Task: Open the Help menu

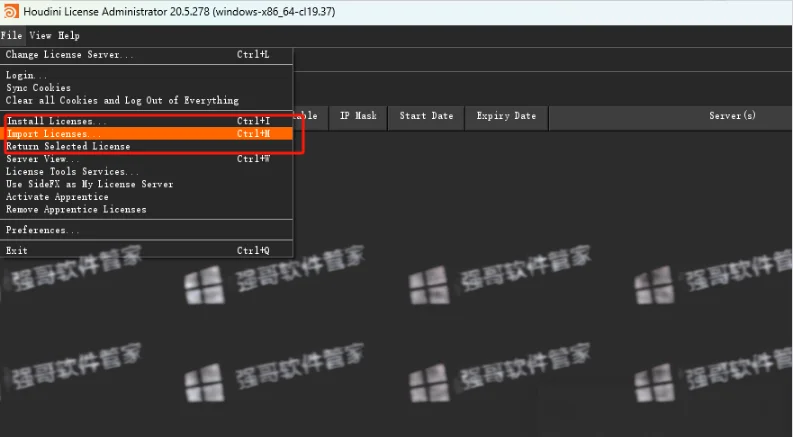Action: 68,35
